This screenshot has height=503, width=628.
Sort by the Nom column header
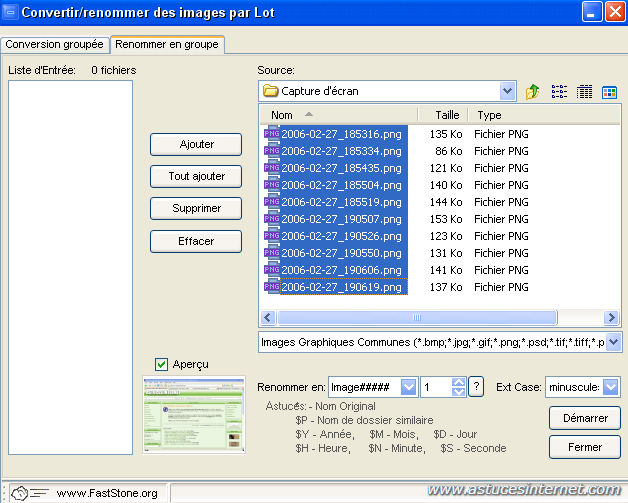coord(339,115)
